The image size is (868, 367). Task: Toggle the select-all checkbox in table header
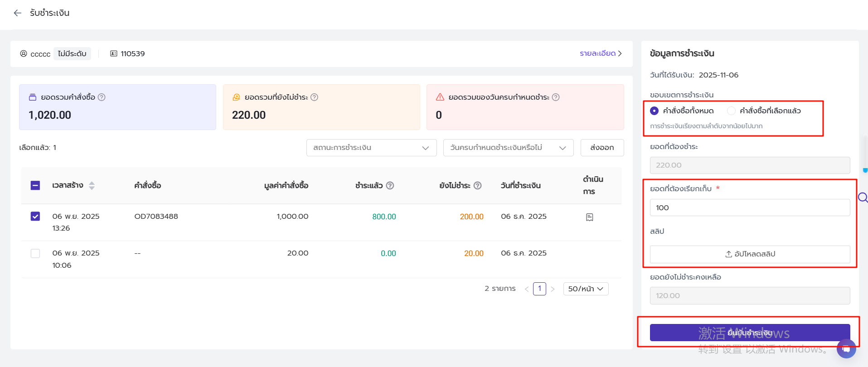[x=35, y=186]
